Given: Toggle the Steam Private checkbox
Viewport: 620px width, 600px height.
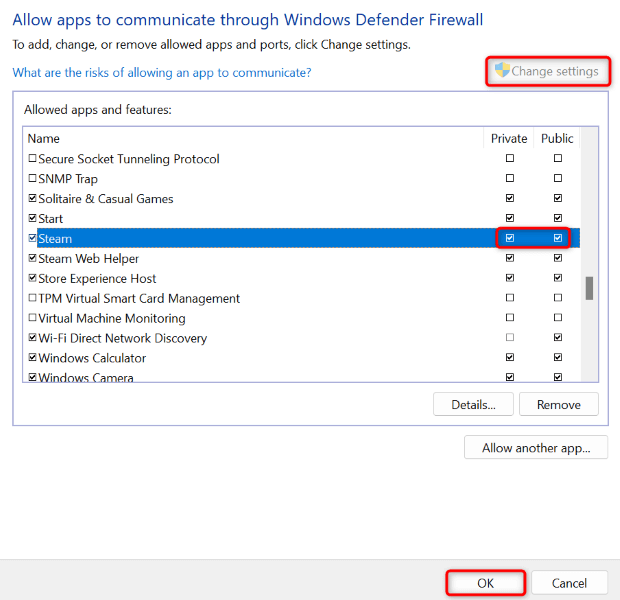Looking at the screenshot, I should (510, 239).
